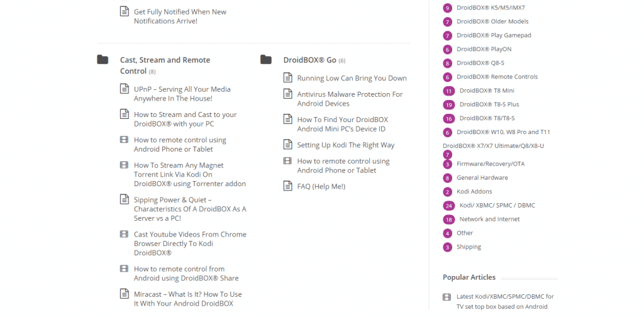Select Firmware/Recovery/OTA category
The width and height of the screenshot is (644, 317).
491,164
